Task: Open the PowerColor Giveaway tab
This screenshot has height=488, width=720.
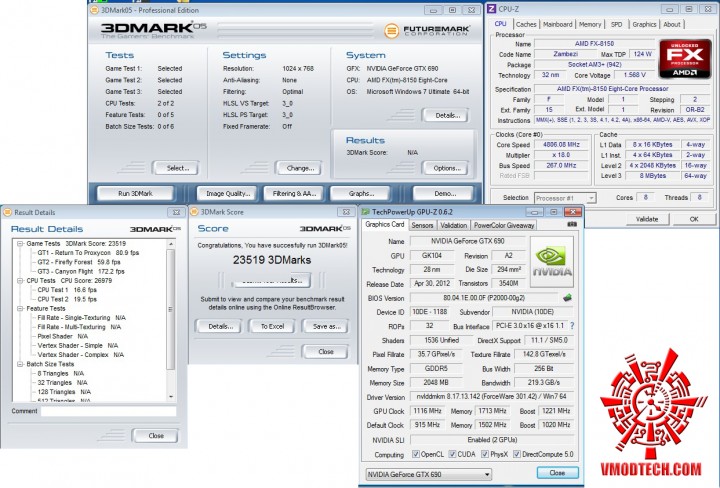Action: click(x=504, y=225)
